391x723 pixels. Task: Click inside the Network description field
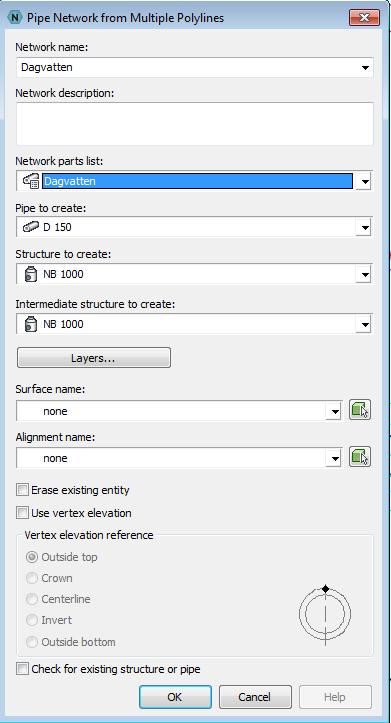pos(195,124)
